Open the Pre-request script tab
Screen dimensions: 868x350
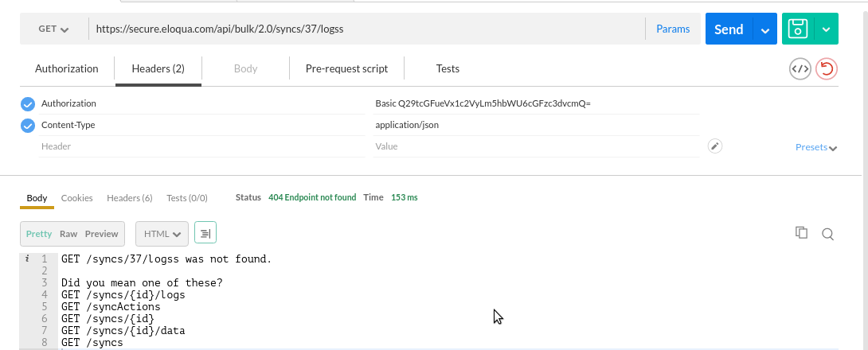(346, 69)
